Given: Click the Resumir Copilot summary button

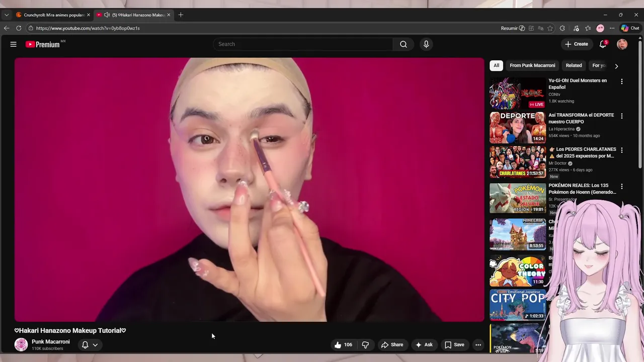Looking at the screenshot, I should click(513, 28).
